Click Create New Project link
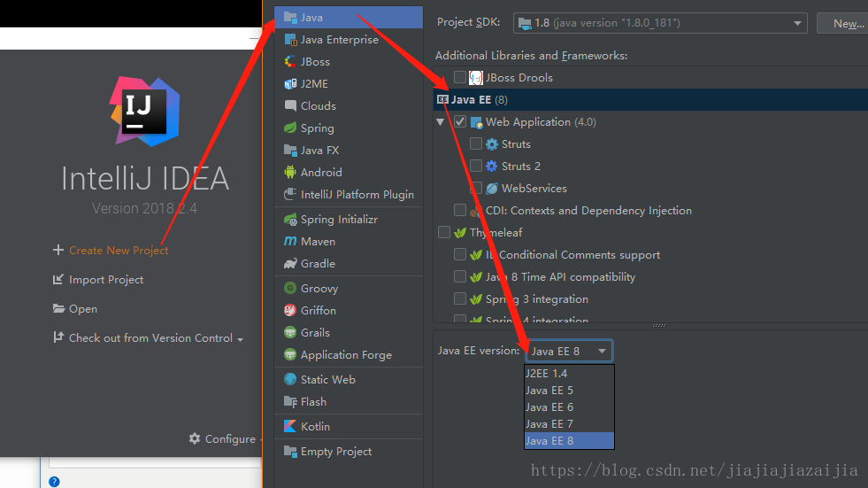868x488 pixels. coord(119,251)
